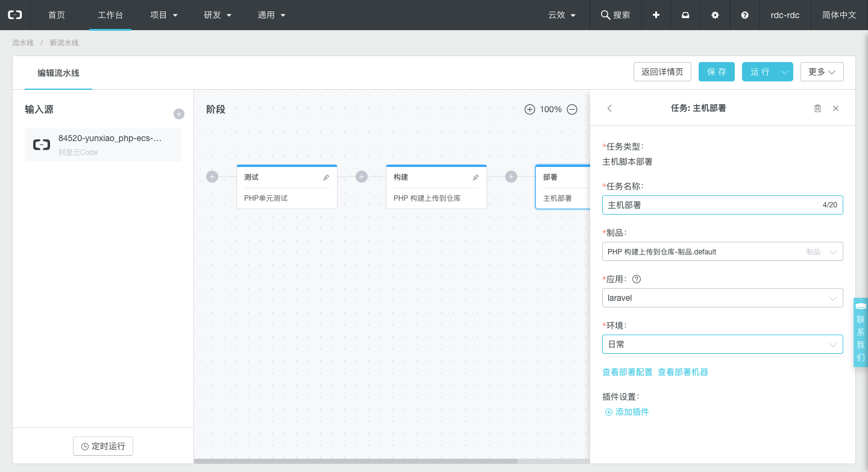Screen dimensions: 868x472
Task: Add stage before 测试 stage
Action: coord(212,177)
